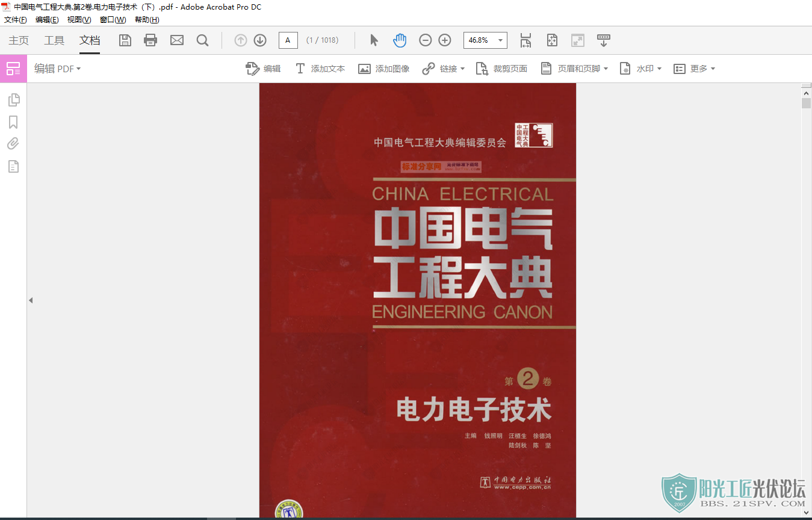This screenshot has width=812, height=520.
Task: Click the 裁剪页面 button
Action: click(501, 69)
